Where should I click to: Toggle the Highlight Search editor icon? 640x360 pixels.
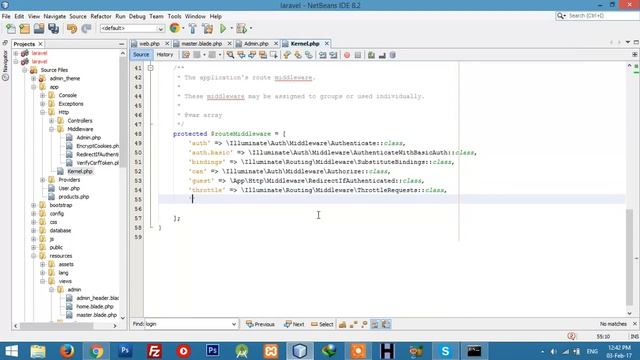(x=263, y=55)
